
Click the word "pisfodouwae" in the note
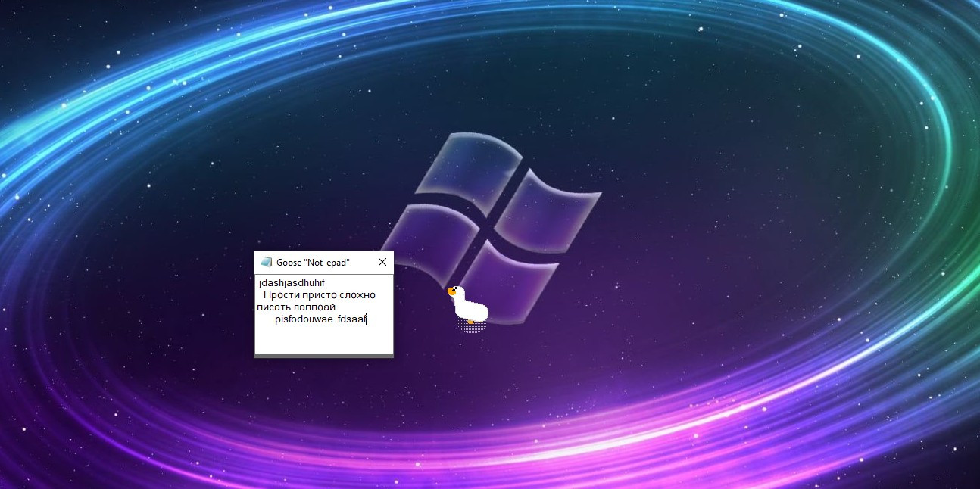pyautogui.click(x=304, y=319)
